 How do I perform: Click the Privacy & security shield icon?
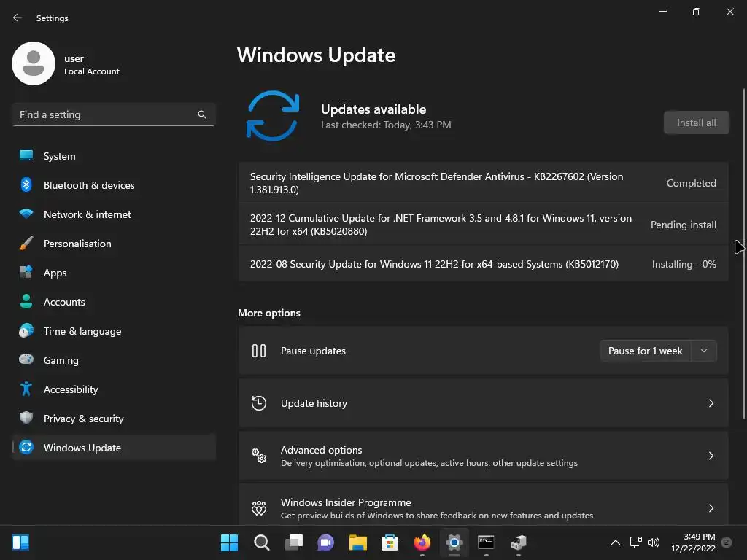click(26, 418)
